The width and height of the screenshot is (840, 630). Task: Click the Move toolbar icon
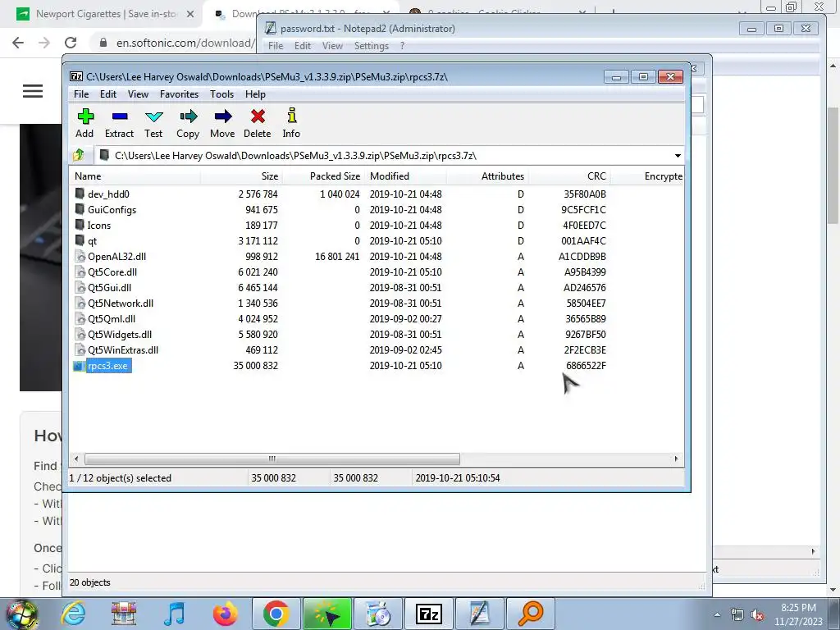pyautogui.click(x=222, y=124)
